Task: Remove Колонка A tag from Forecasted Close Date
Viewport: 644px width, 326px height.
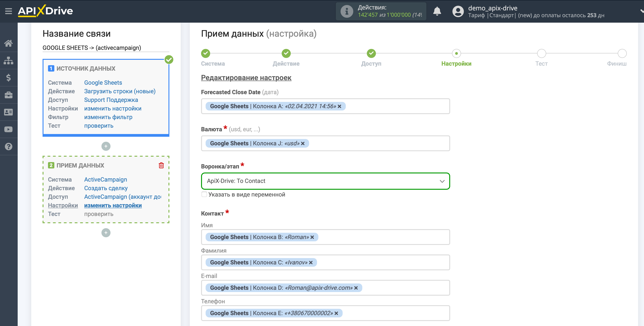Action: [x=339, y=106]
